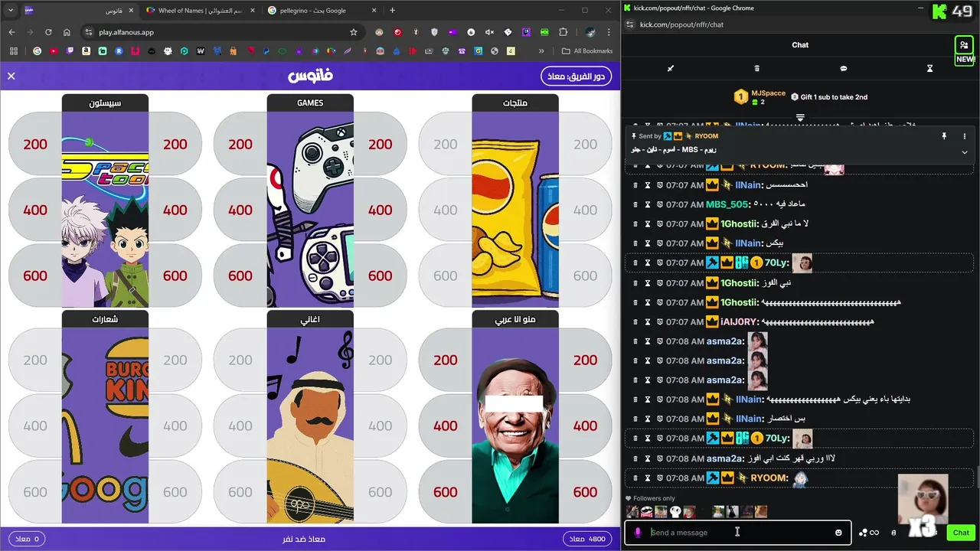Close the pellegrino Google tab
Screen dimensions: 980x551
374,11
